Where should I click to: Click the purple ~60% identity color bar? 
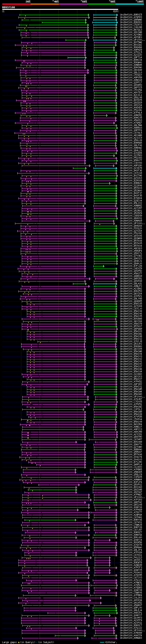pos(73,4)
